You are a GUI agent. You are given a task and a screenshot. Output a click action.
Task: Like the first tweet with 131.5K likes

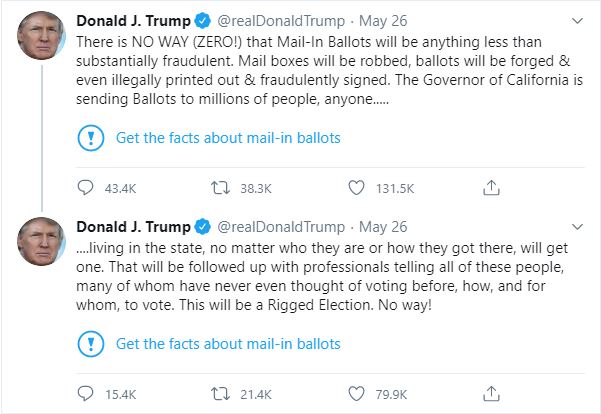tap(355, 187)
